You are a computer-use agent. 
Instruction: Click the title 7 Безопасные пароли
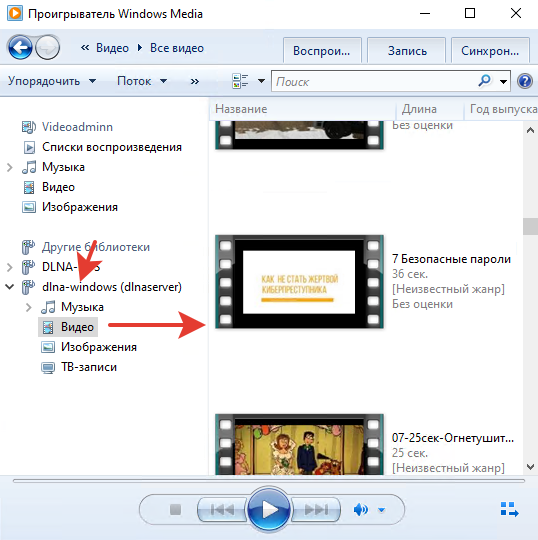(x=451, y=259)
